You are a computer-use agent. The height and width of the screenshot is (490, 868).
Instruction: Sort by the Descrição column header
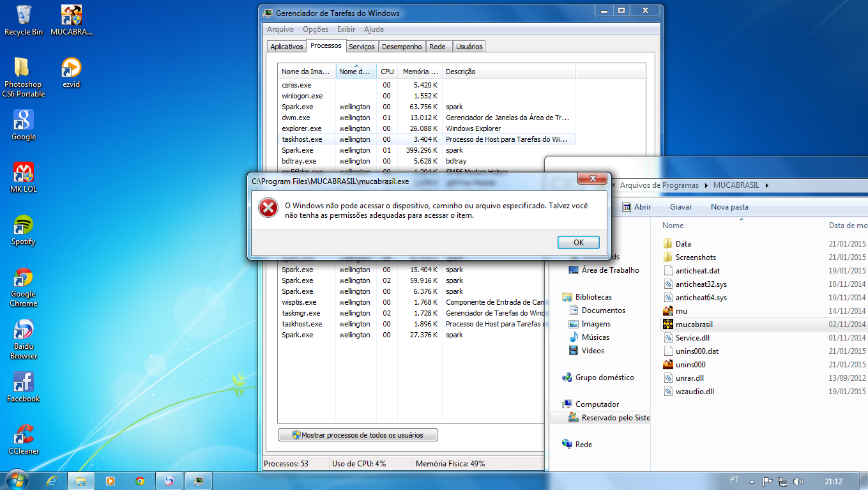click(x=461, y=72)
